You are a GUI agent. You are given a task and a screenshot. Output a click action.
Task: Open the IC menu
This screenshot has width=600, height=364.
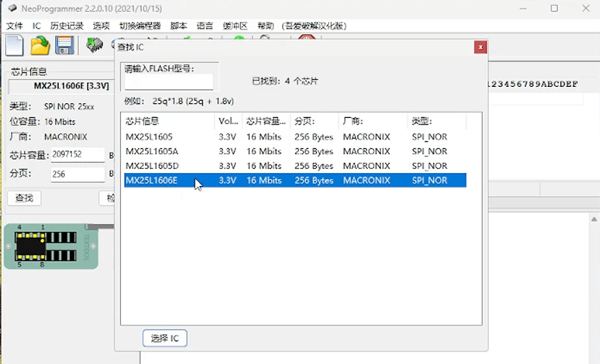coord(36,26)
